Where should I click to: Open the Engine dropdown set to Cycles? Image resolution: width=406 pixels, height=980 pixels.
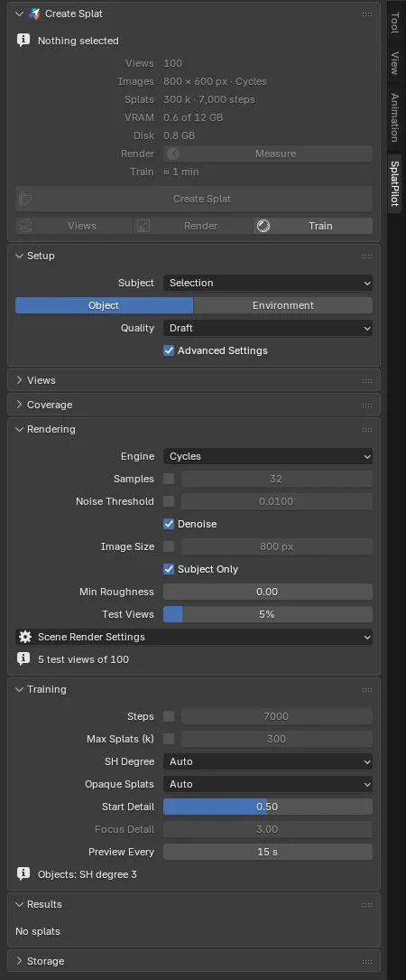tap(268, 456)
